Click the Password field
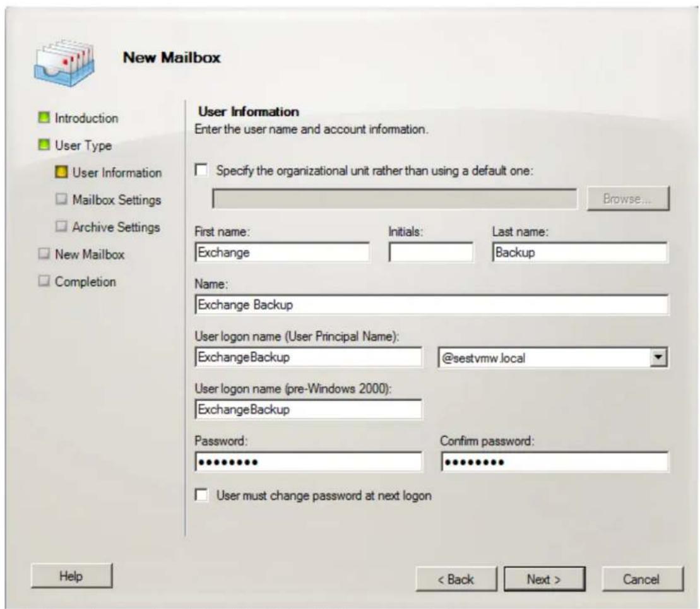 coord(308,462)
